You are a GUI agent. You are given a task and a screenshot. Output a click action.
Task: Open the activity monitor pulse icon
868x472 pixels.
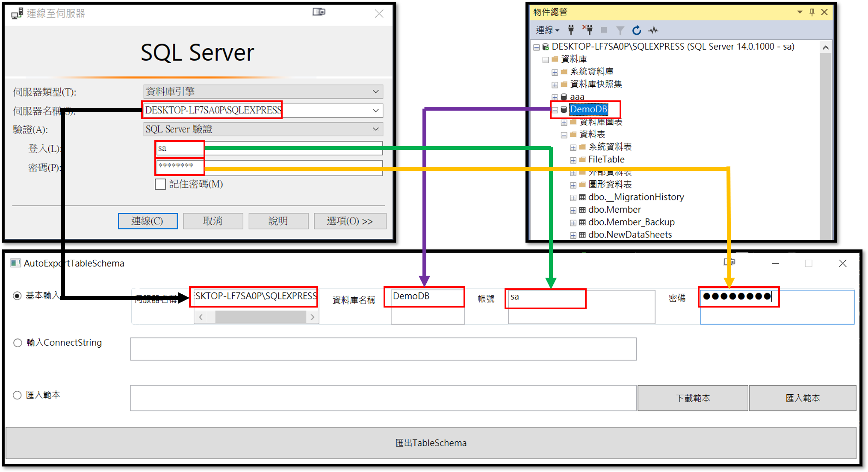pos(653,30)
